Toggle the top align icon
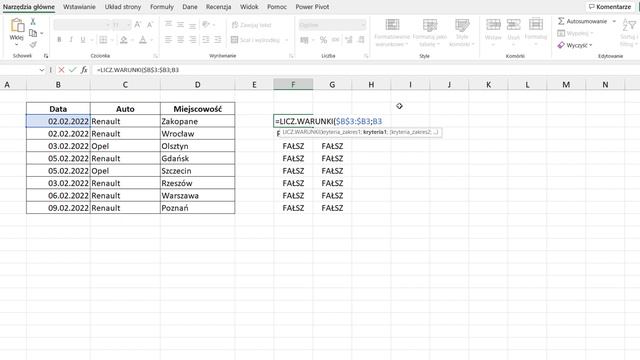Screen dimensions: 640x360 pos(168,24)
